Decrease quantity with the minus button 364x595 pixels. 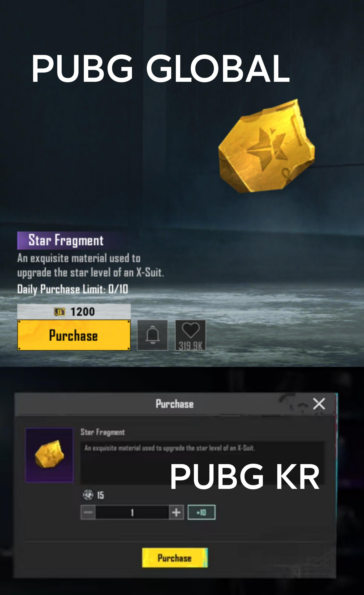coord(88,512)
